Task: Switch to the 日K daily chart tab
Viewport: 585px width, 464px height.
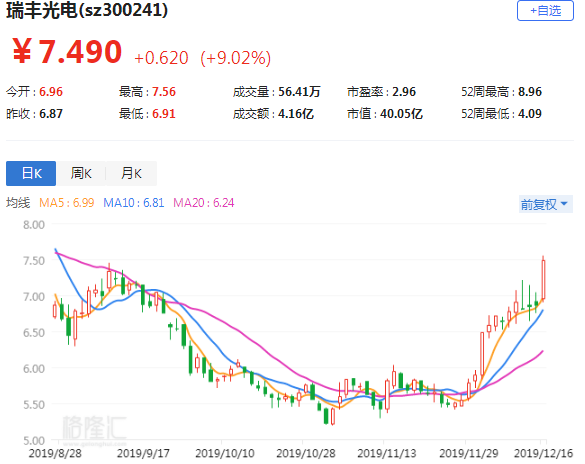Action: [x=31, y=173]
